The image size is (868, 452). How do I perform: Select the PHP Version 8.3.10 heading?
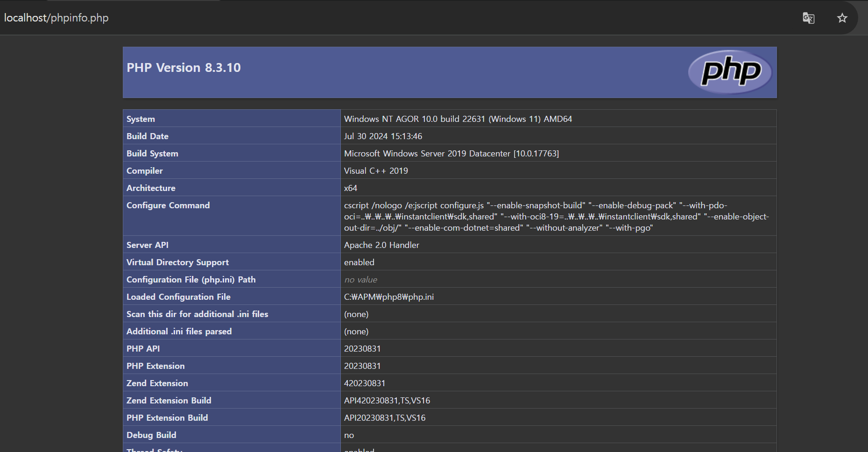click(183, 68)
